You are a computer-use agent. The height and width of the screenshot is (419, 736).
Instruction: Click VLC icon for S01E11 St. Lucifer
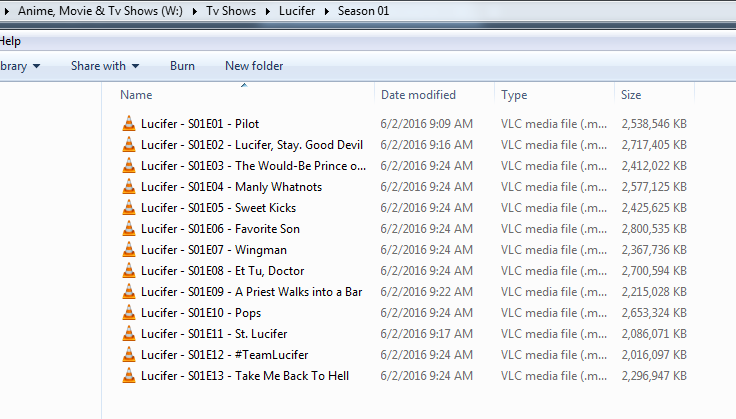129,334
